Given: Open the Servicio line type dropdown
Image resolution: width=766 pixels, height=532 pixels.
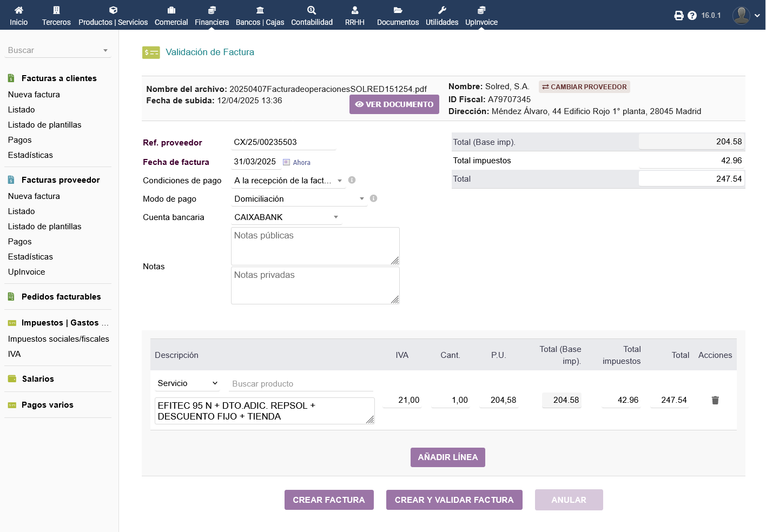Looking at the screenshot, I should (187, 383).
